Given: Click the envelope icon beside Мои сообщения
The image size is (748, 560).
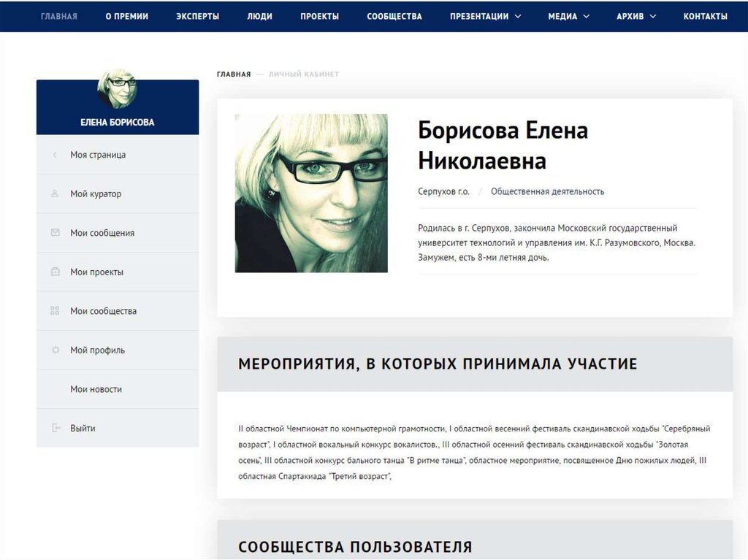Looking at the screenshot, I should pos(56,233).
